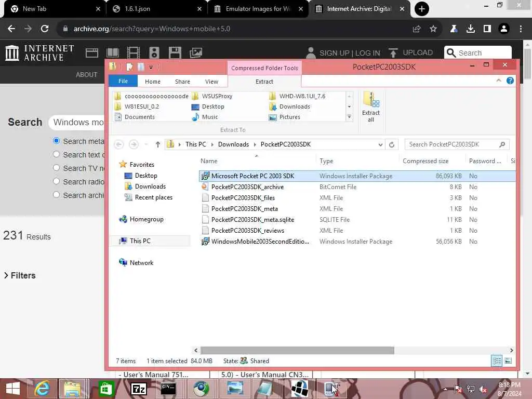Open Internet Explorer from taskbar
The width and height of the screenshot is (532, 399).
pyautogui.click(x=43, y=389)
